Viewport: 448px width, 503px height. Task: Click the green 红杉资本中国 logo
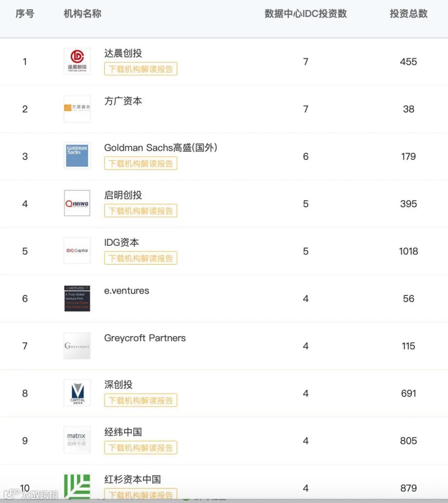point(77,486)
